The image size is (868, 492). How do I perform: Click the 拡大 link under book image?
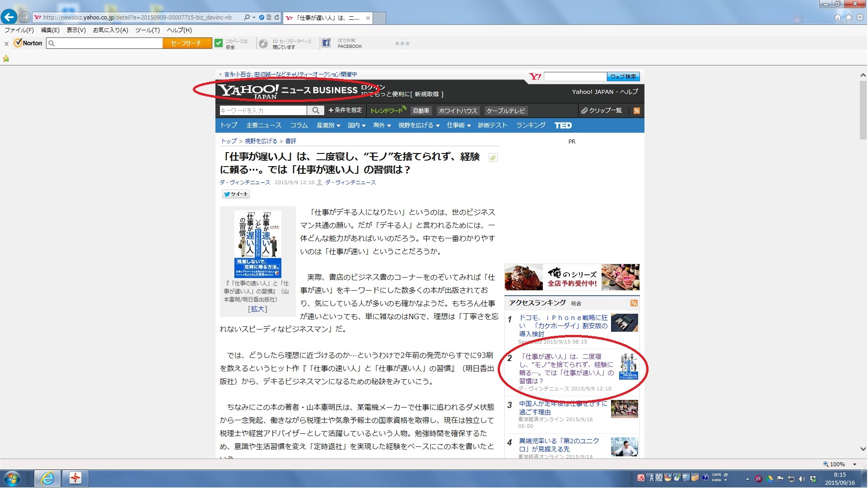point(257,309)
